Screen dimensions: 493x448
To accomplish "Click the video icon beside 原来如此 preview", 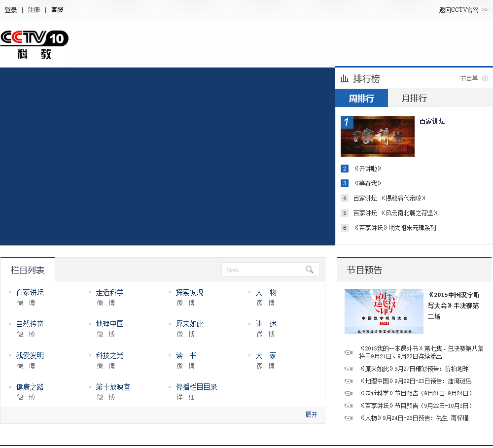I will [349, 369].
